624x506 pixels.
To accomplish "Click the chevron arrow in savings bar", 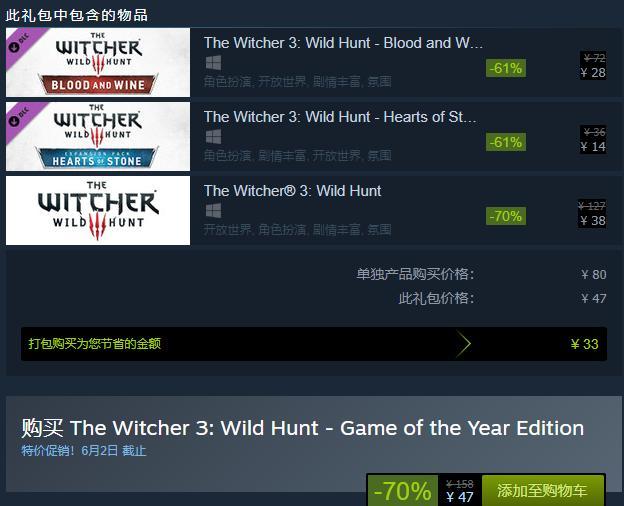I will click(x=464, y=344).
